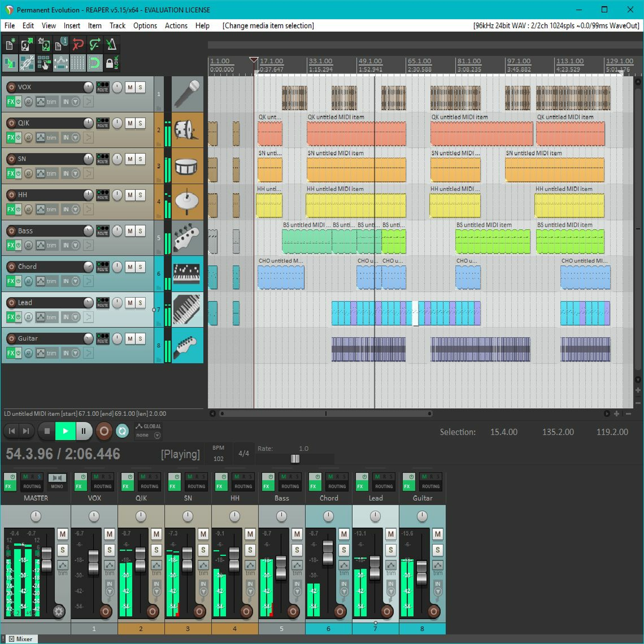Click the VOX microphone track icon
This screenshot has height=644, width=644.
(x=187, y=94)
